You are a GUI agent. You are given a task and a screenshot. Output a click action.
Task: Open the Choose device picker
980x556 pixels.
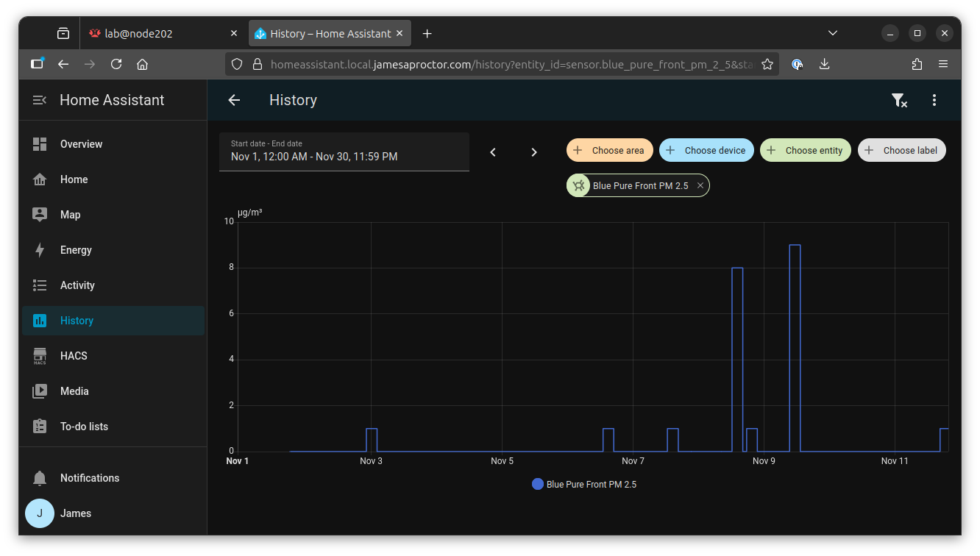pyautogui.click(x=706, y=150)
